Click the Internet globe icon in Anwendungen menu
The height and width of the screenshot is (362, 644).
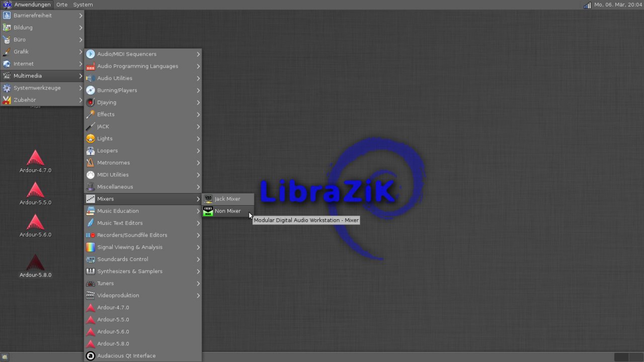pyautogui.click(x=7, y=64)
